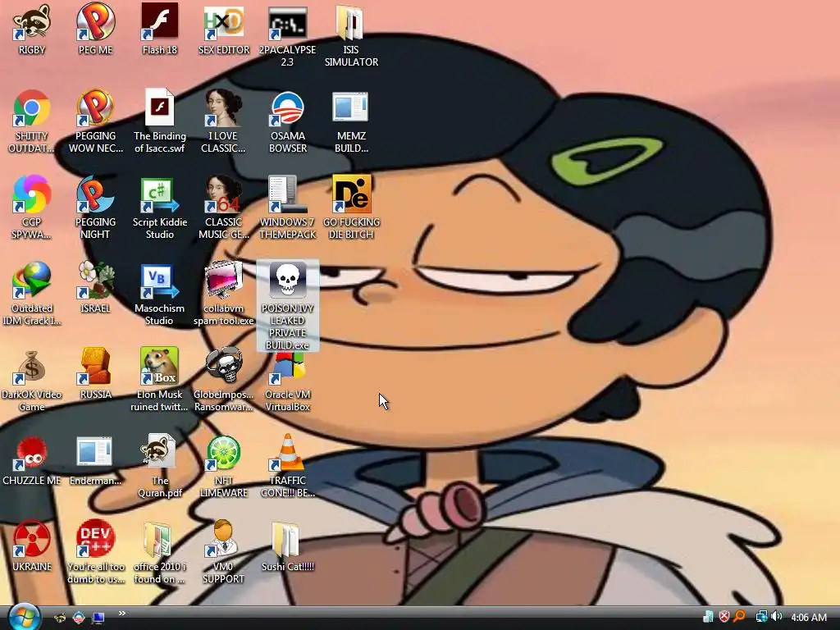Open the RUSSIA orange blocks shortcut
Screen dimensions: 840x630
click(95, 367)
